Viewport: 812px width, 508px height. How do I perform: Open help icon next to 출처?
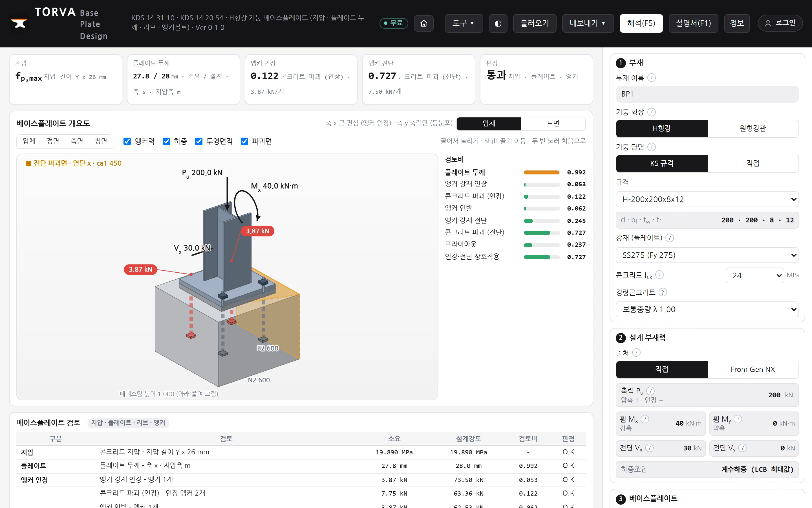tap(636, 352)
